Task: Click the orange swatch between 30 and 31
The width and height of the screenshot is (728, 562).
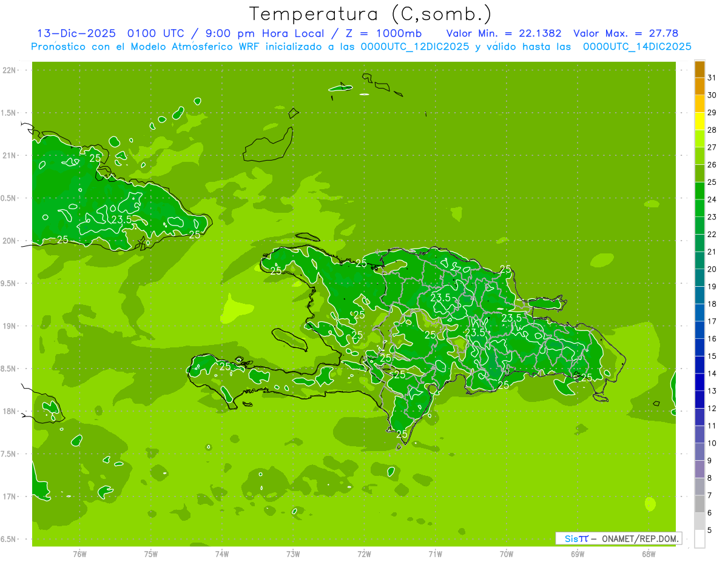Action: 699,86
